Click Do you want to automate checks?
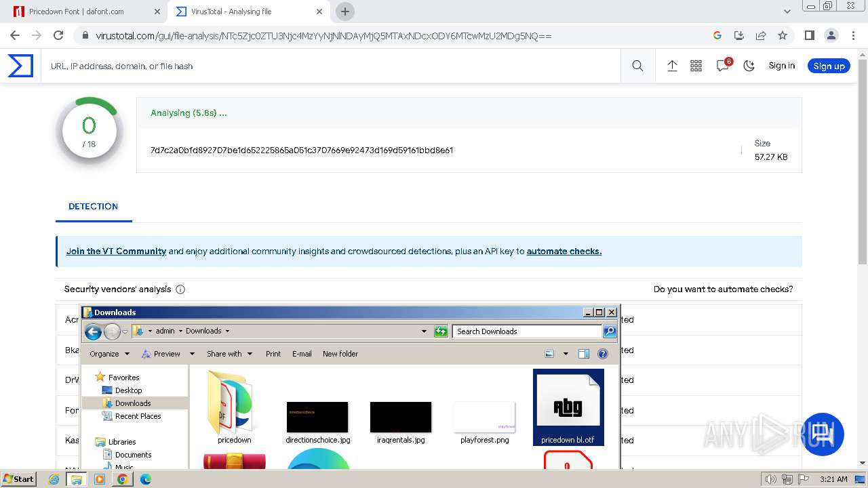Viewport: 868px width, 488px height. [723, 289]
